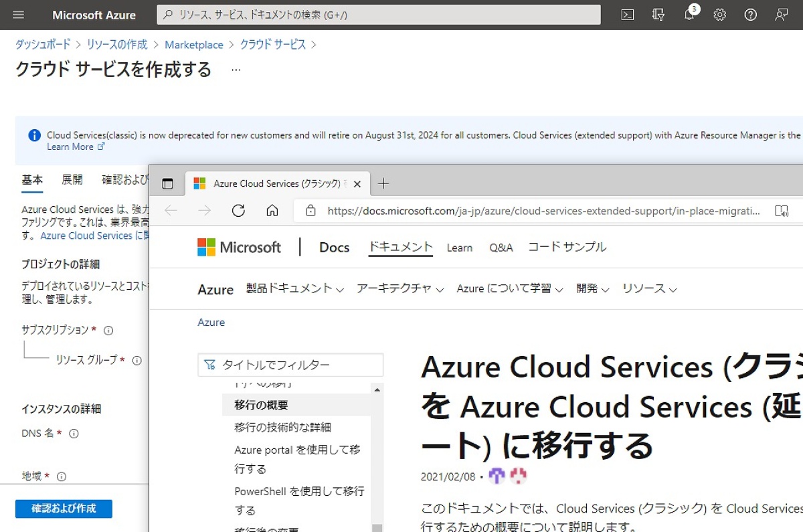Show the info tooltip beside DNS 名
The image size is (803, 532).
(x=74, y=434)
